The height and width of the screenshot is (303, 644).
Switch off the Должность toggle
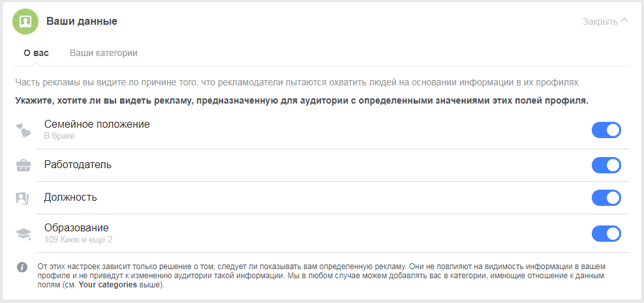pos(606,198)
